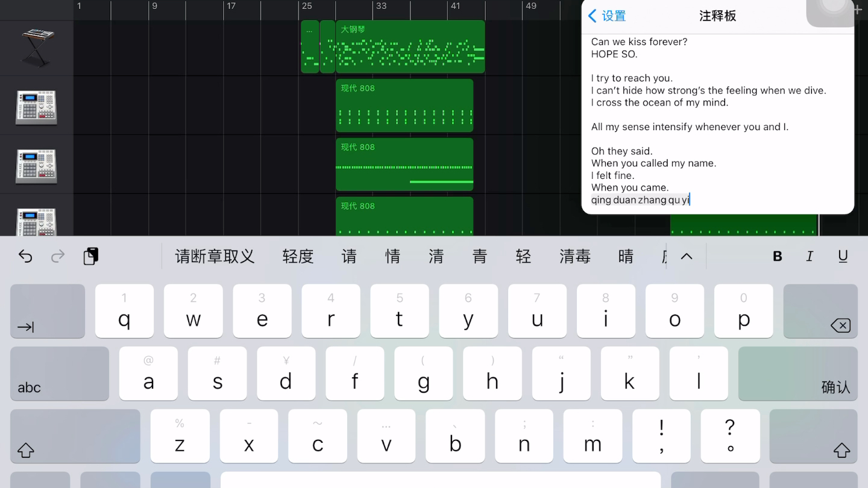Place cursor in 'I try to reach you.'
The width and height of the screenshot is (868, 488).
tap(632, 78)
